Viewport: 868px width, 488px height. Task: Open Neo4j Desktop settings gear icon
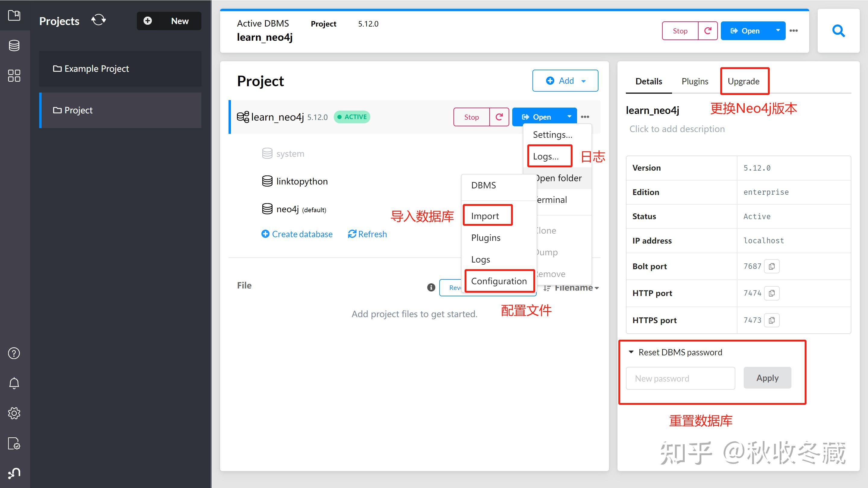[14, 413]
